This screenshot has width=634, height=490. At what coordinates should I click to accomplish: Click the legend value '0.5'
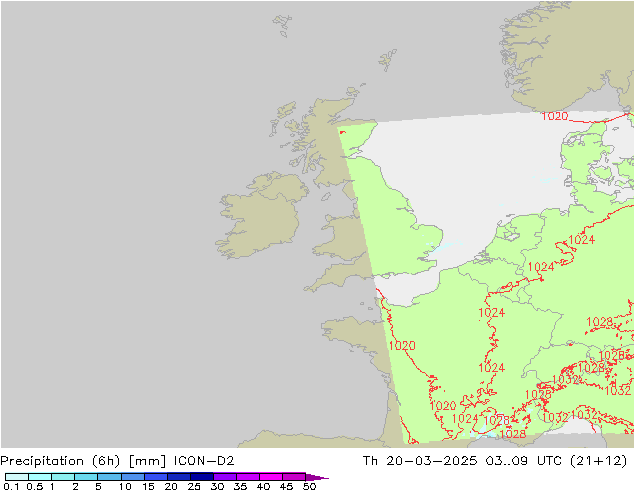tap(35, 486)
